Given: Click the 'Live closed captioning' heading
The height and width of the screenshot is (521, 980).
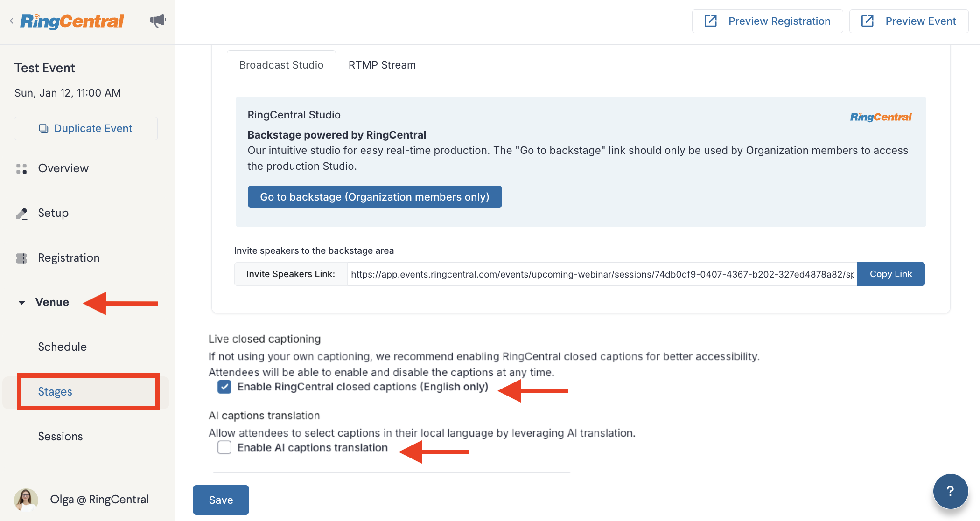Looking at the screenshot, I should [x=265, y=339].
